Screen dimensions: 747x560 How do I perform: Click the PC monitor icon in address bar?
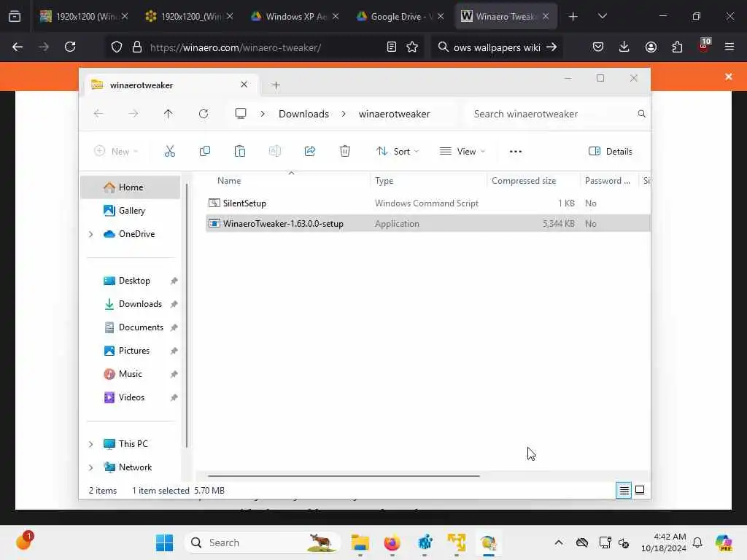(241, 114)
